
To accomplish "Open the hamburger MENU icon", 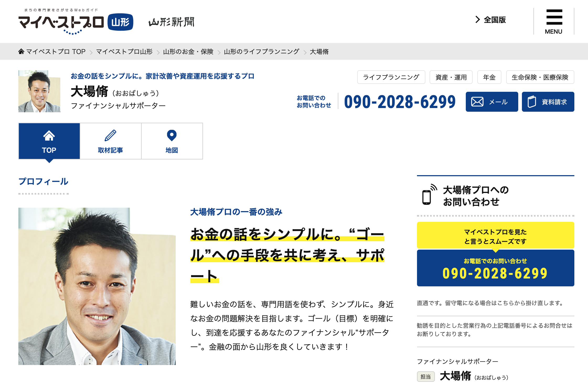I will point(554,22).
